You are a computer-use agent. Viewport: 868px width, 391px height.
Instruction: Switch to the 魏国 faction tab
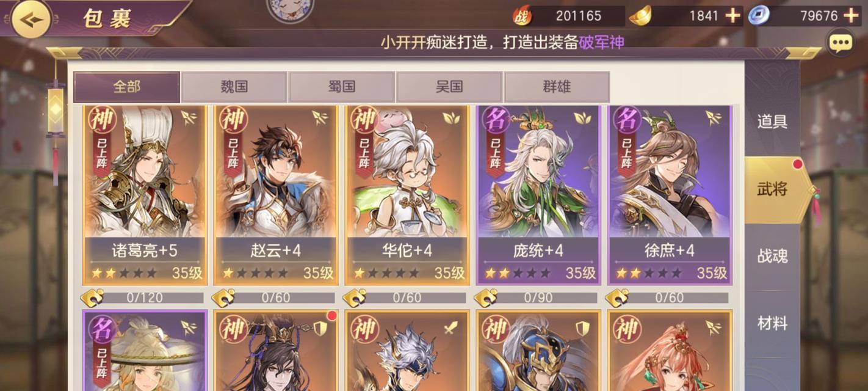coord(234,87)
